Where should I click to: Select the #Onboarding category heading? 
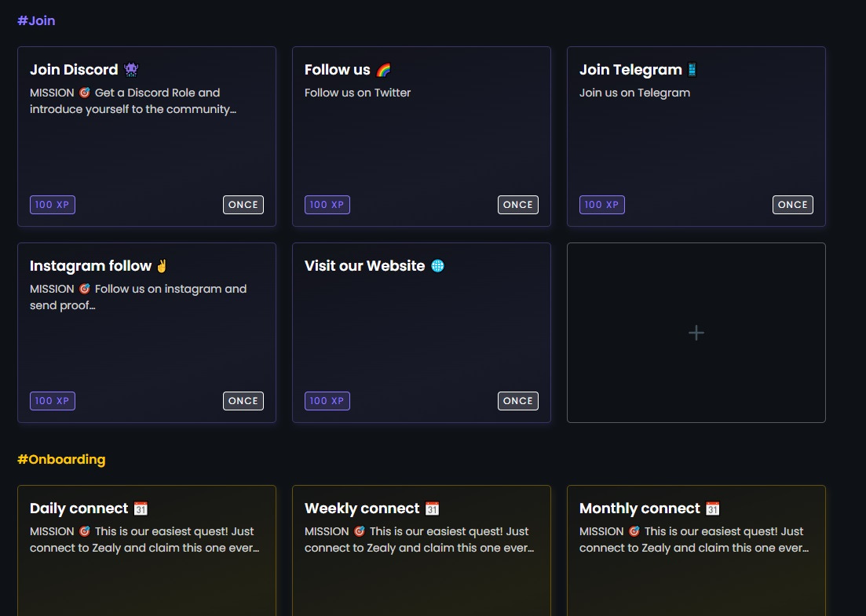tap(61, 459)
